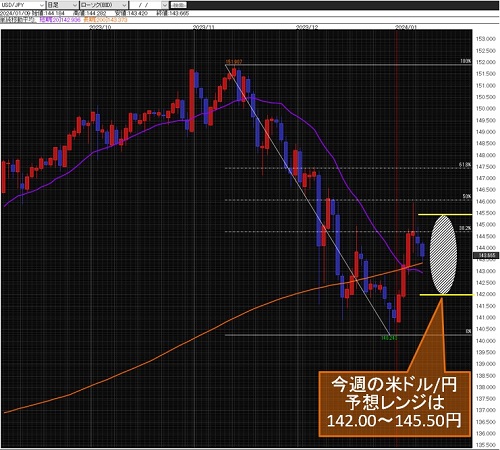Click the 2023/12 date axis label
This screenshot has width=500, height=450.
click(307, 27)
